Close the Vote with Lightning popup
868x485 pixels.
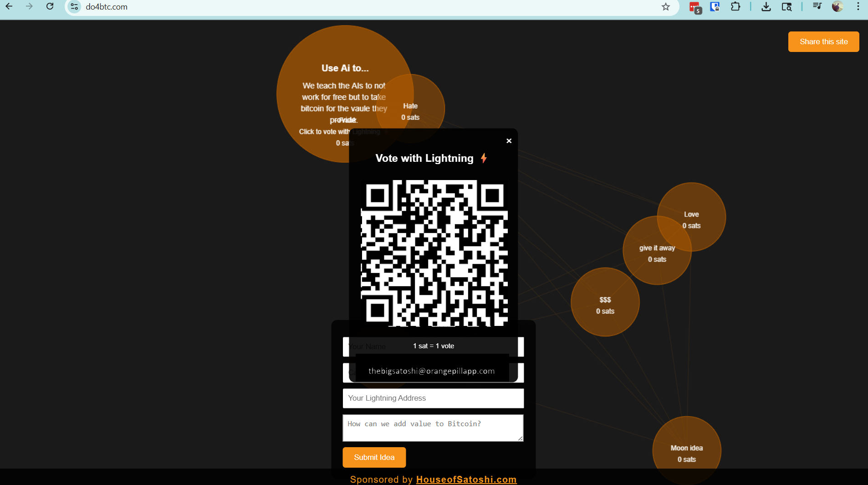(x=509, y=141)
